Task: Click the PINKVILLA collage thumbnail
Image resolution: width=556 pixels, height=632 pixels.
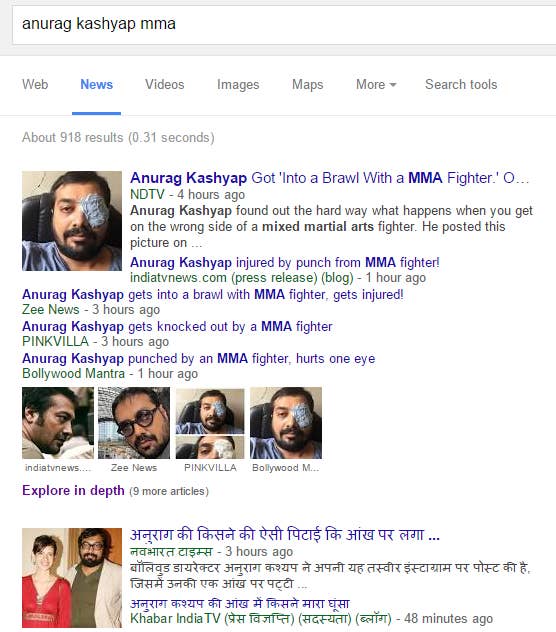Action: tap(210, 424)
